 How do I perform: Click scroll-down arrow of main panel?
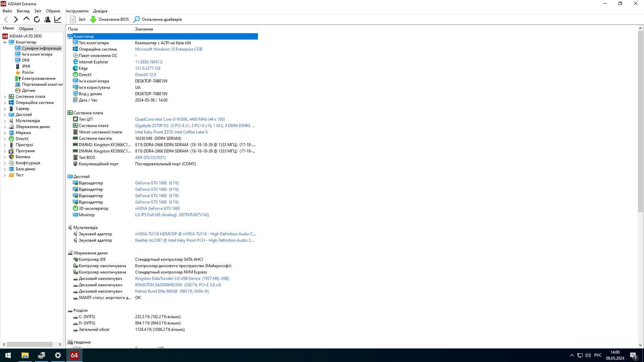640,345
